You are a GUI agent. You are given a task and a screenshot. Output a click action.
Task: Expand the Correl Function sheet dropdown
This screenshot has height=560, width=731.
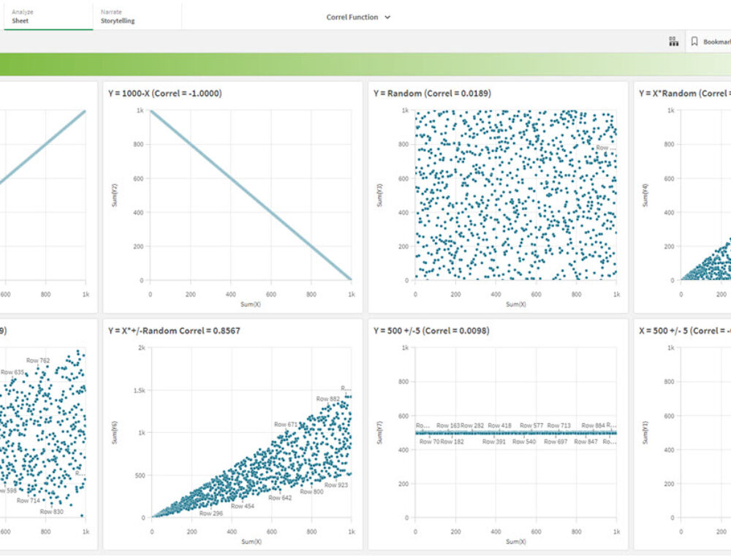pos(388,16)
